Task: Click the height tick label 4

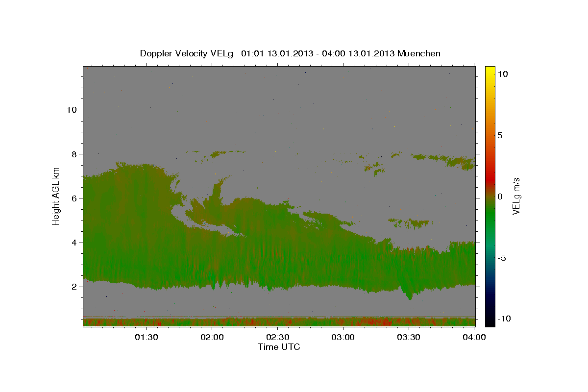Action: click(x=74, y=243)
